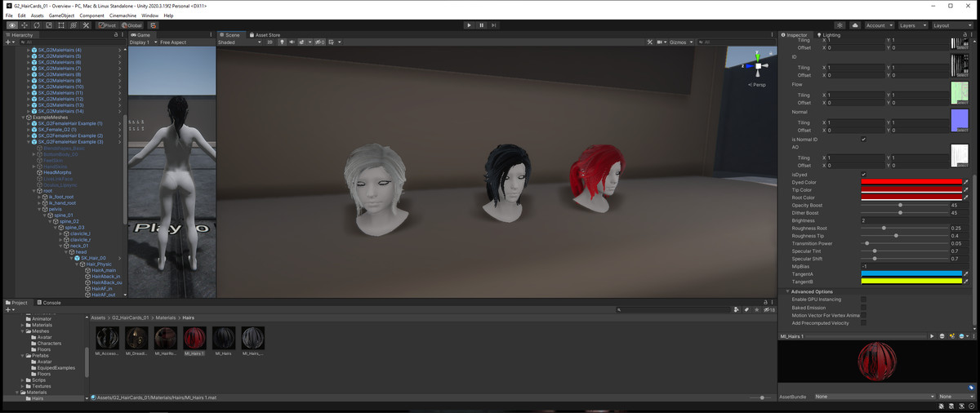Select SK_Hair_00 in Hierarchy
This screenshot has width=980, height=413.
(92, 258)
